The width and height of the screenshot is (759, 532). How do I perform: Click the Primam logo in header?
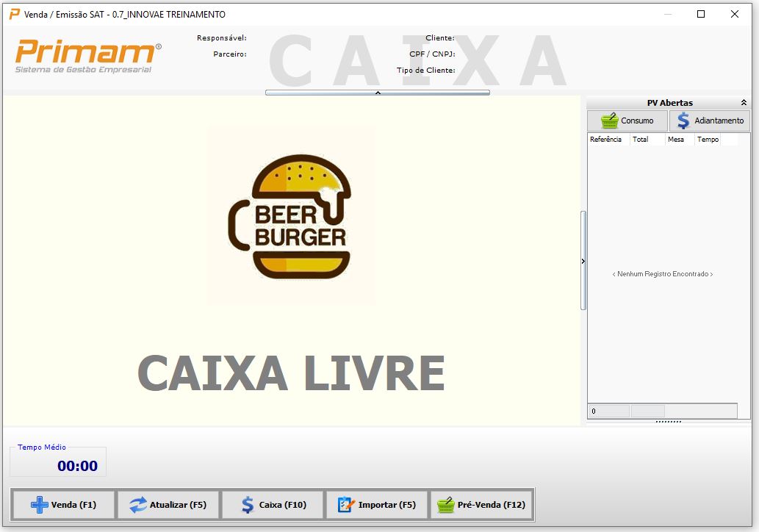point(87,57)
